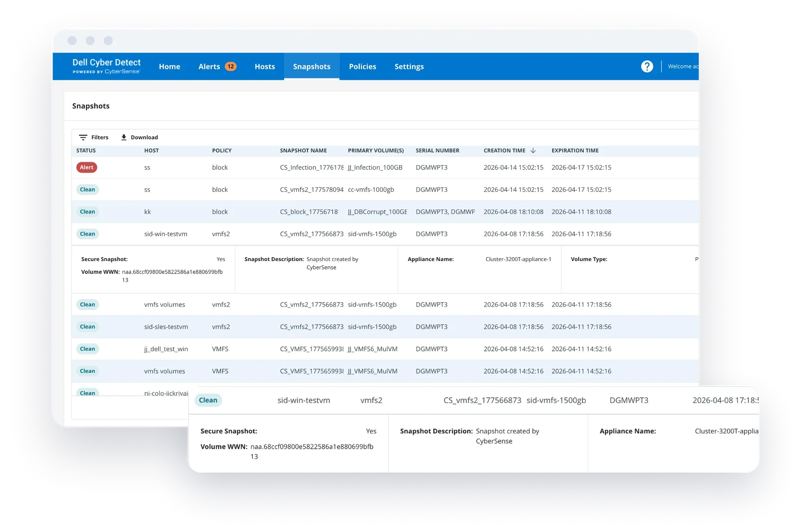
Task: Select the Snapshots tab
Action: coord(312,67)
